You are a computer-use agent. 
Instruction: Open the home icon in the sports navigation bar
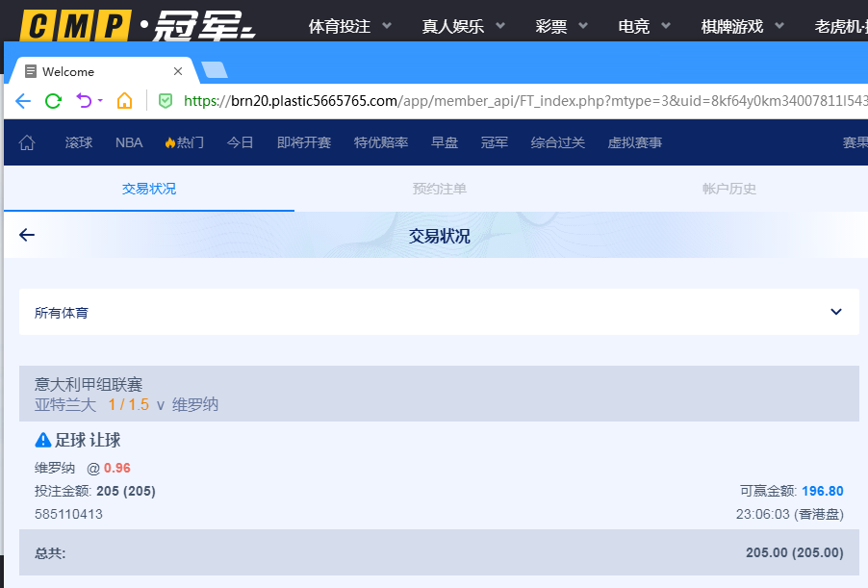pos(27,141)
